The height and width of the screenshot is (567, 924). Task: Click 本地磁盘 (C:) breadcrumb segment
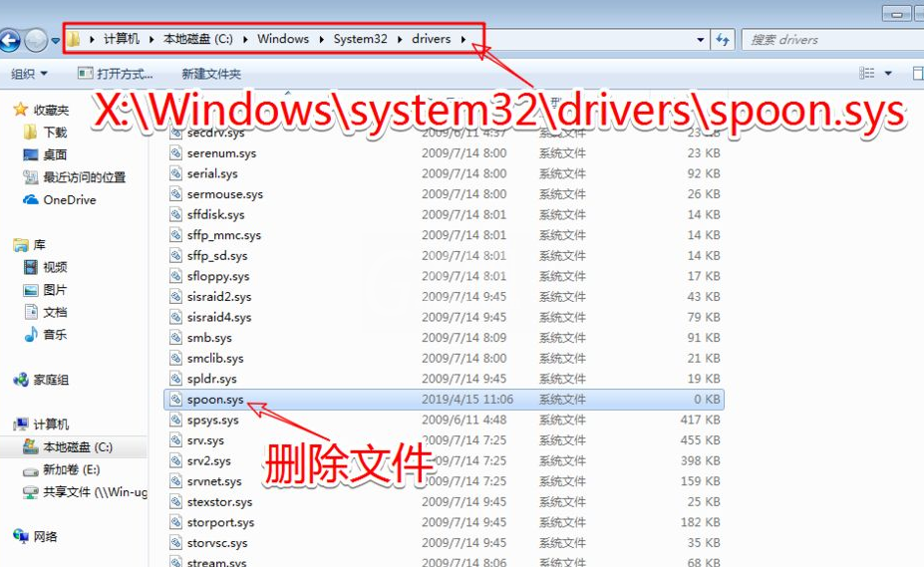[198, 39]
